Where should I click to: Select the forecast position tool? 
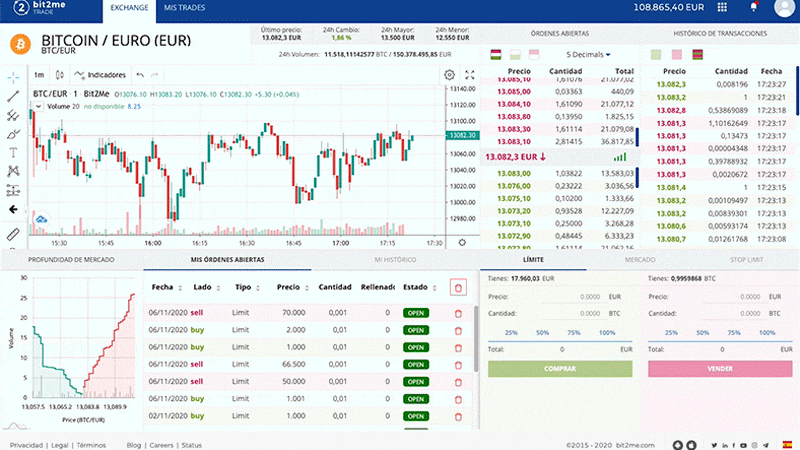13,190
